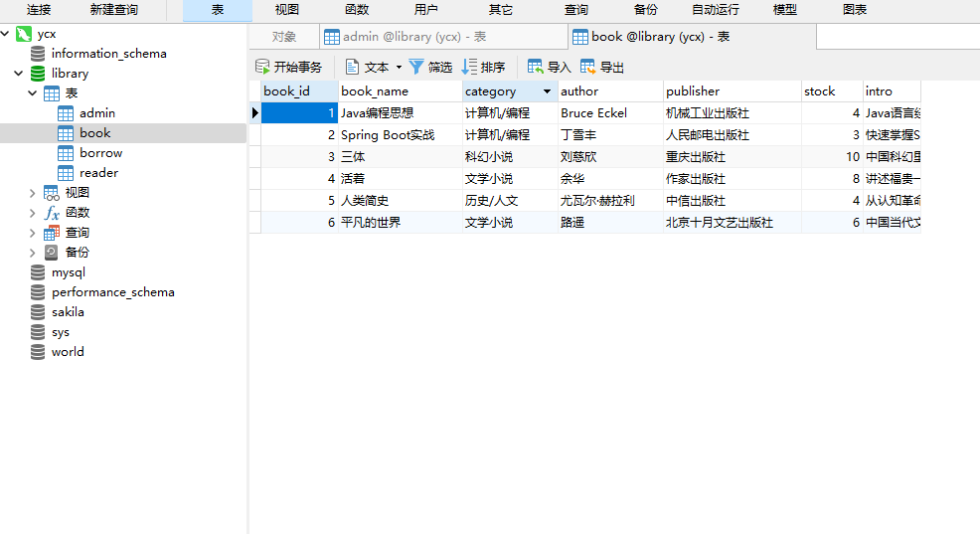Open 新建查询 new query
This screenshot has width=980, height=534.
tap(113, 10)
